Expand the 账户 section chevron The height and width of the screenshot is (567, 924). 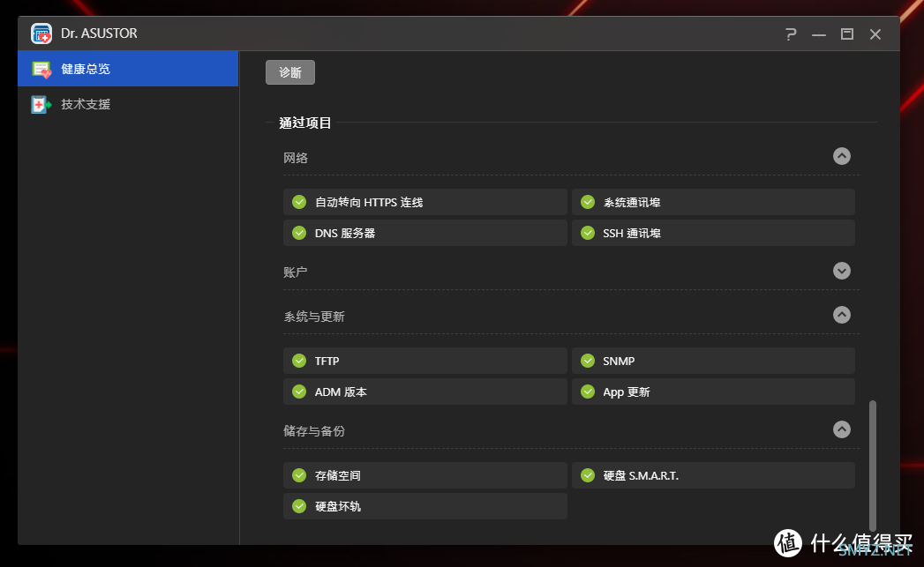pos(842,271)
